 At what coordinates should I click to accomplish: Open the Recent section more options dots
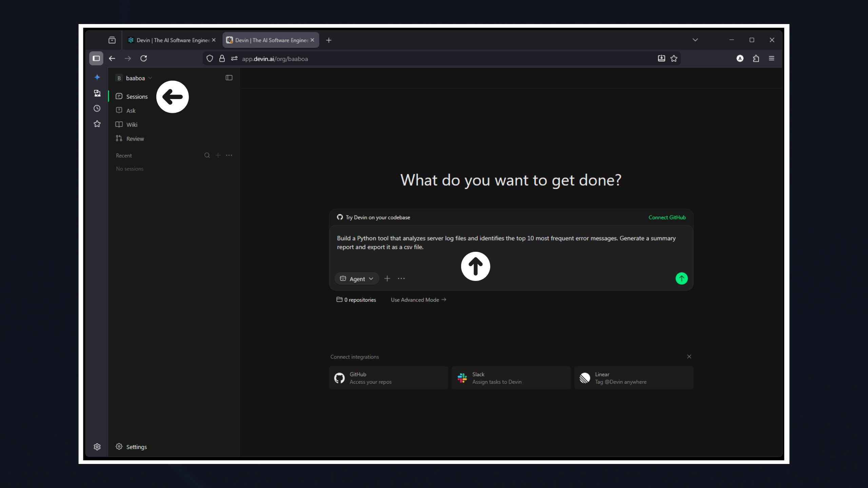click(229, 155)
